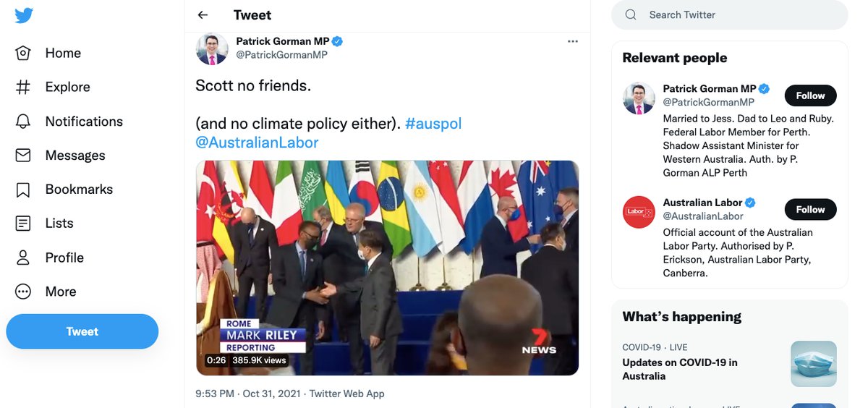Follow the Australian Labor account

pyautogui.click(x=810, y=210)
